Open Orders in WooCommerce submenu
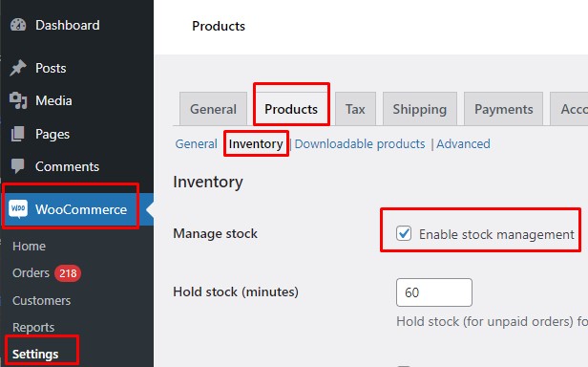This screenshot has height=367, width=588. [31, 272]
